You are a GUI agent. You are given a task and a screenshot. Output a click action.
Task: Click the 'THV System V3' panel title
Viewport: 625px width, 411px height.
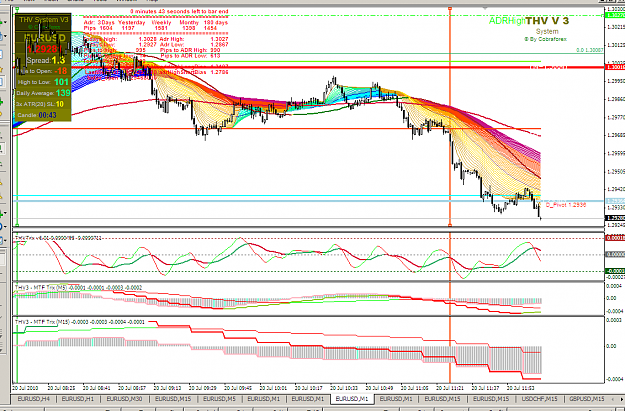(x=43, y=19)
